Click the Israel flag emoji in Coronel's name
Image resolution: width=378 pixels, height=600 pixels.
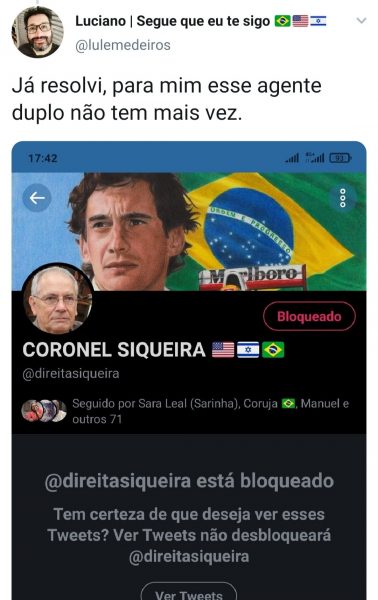pyautogui.click(x=248, y=350)
